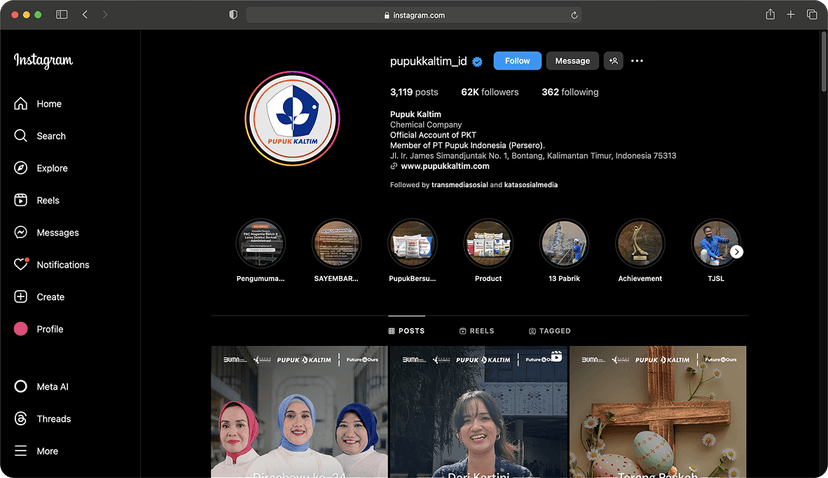Open the PupukBersu... story highlight

click(412, 244)
